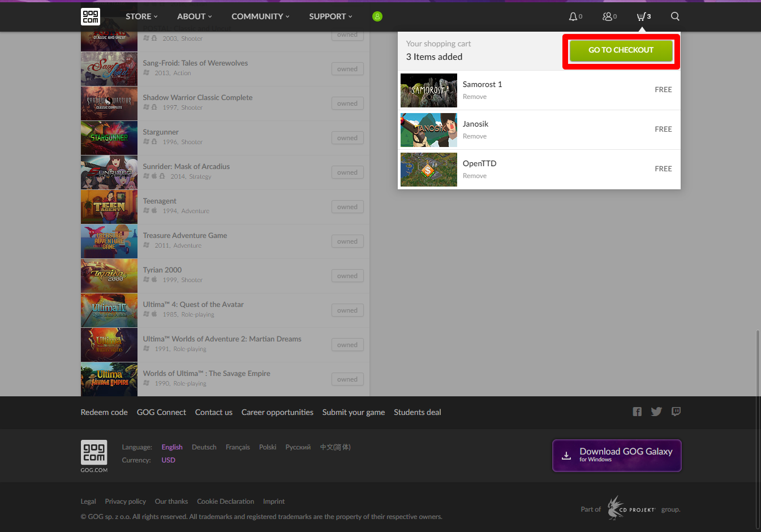Viewport: 761px width, 532px height.
Task: Open the Privacy policy link
Action: [x=126, y=501]
